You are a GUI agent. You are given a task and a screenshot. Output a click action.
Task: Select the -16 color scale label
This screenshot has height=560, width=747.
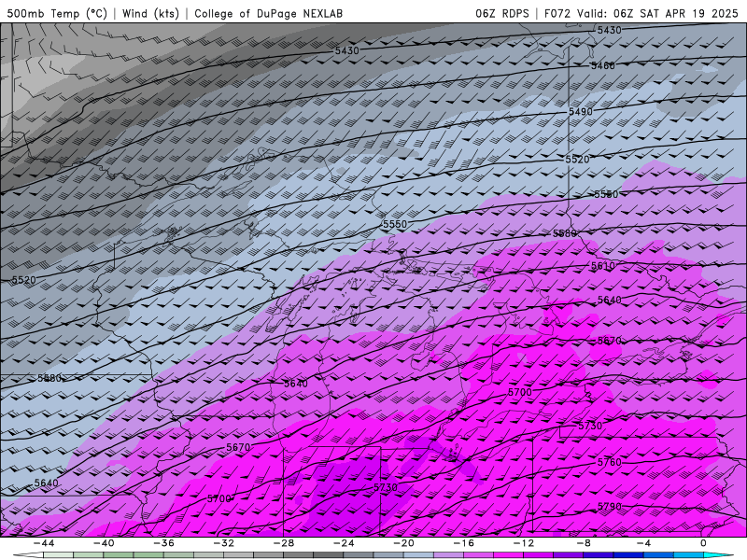pyautogui.click(x=463, y=543)
